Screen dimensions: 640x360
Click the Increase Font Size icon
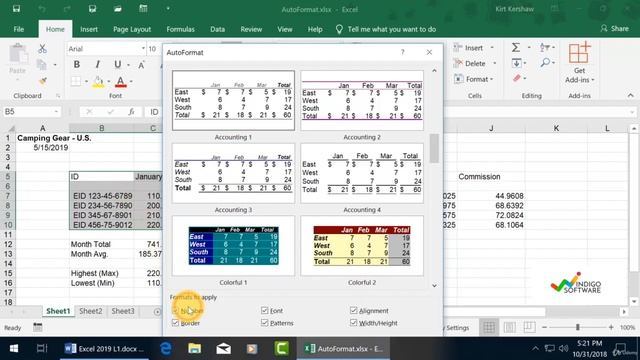[142, 65]
